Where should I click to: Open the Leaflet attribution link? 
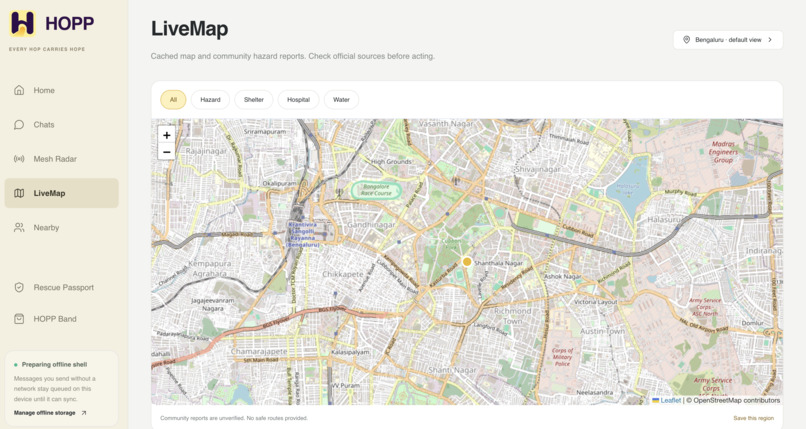(x=670, y=400)
